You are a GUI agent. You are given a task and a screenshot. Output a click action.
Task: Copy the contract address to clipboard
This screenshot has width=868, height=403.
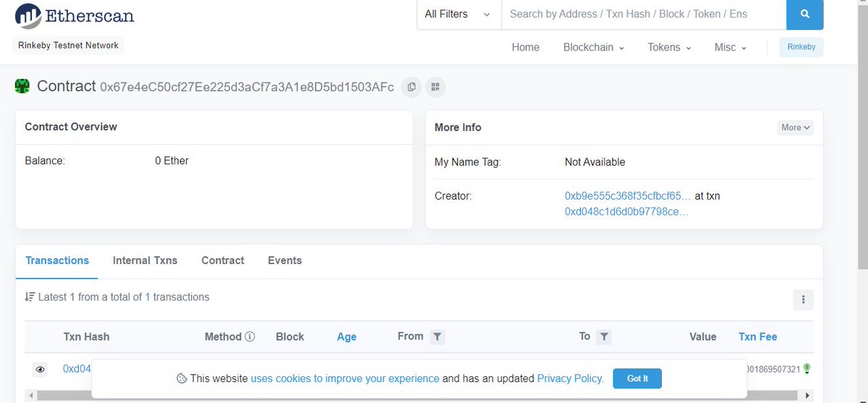(412, 87)
